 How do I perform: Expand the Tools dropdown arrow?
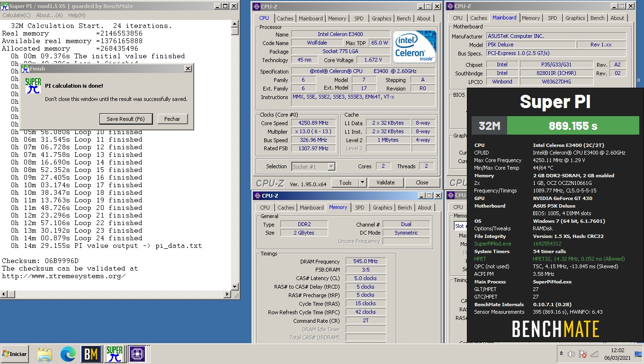click(x=362, y=182)
